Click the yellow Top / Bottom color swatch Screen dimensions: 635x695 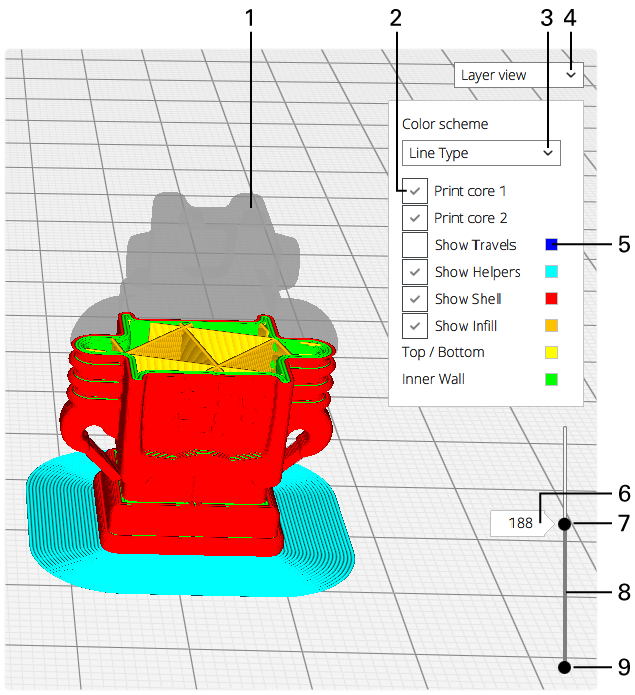(x=551, y=353)
